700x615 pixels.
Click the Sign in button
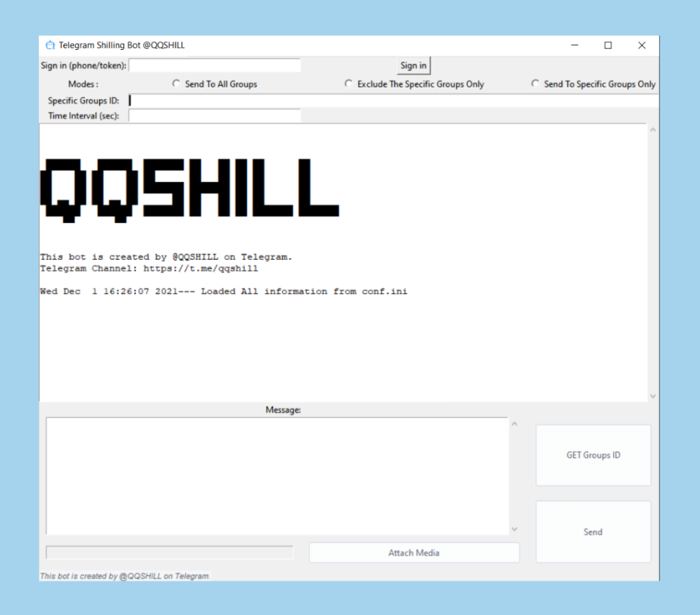point(414,66)
